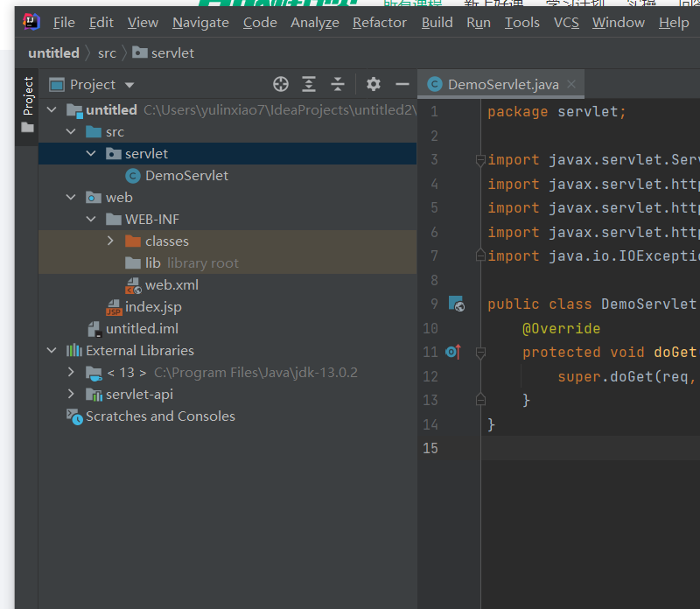Click line number 15 in gutter
The image size is (700, 609).
point(430,448)
